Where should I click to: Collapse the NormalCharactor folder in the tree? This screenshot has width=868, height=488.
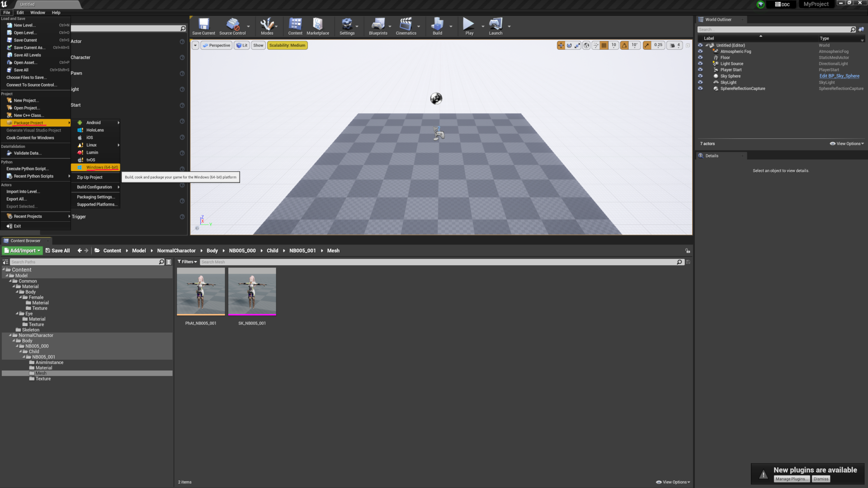pyautogui.click(x=10, y=335)
